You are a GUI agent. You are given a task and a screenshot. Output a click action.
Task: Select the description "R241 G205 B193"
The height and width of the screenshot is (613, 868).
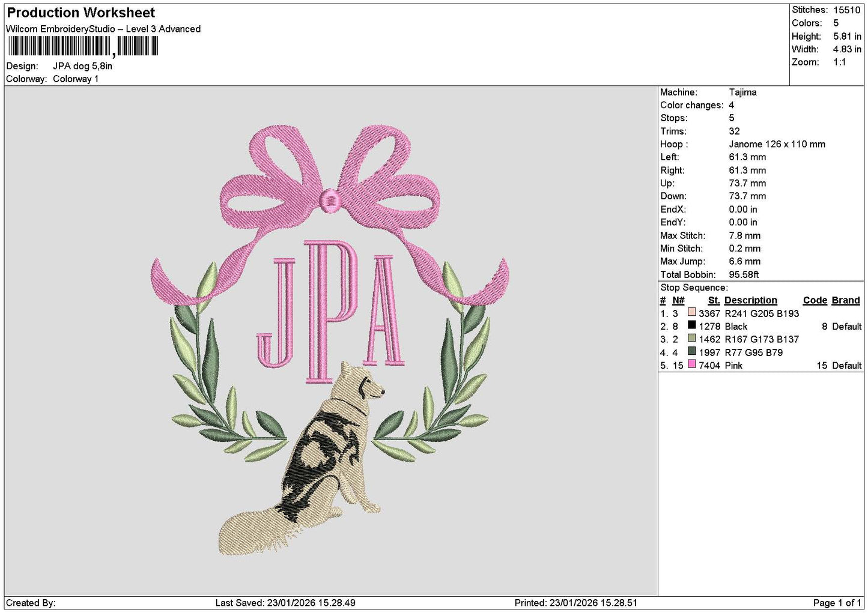tap(762, 313)
